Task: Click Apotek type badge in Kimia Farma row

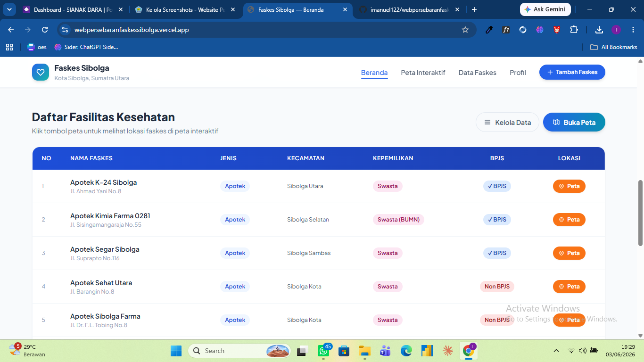Action: [x=235, y=220]
